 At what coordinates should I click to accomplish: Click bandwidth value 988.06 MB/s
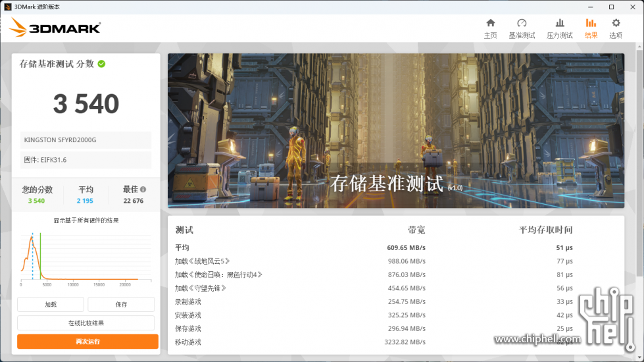click(407, 261)
